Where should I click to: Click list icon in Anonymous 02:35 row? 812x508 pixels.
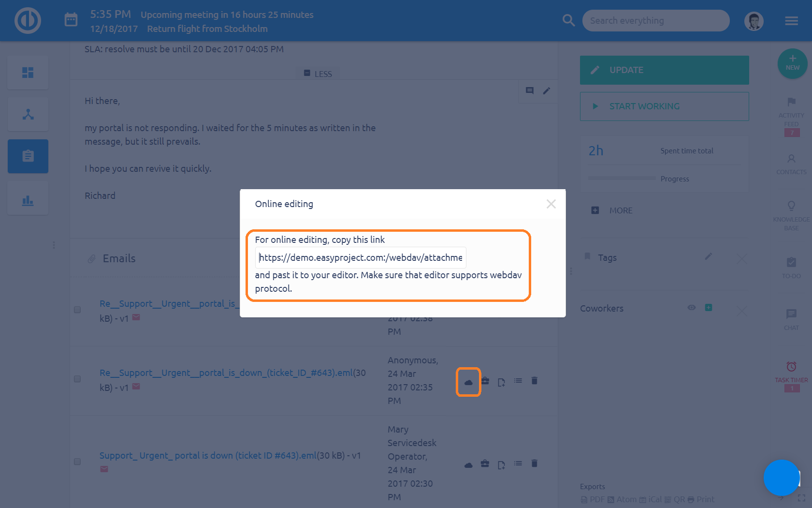(x=518, y=381)
